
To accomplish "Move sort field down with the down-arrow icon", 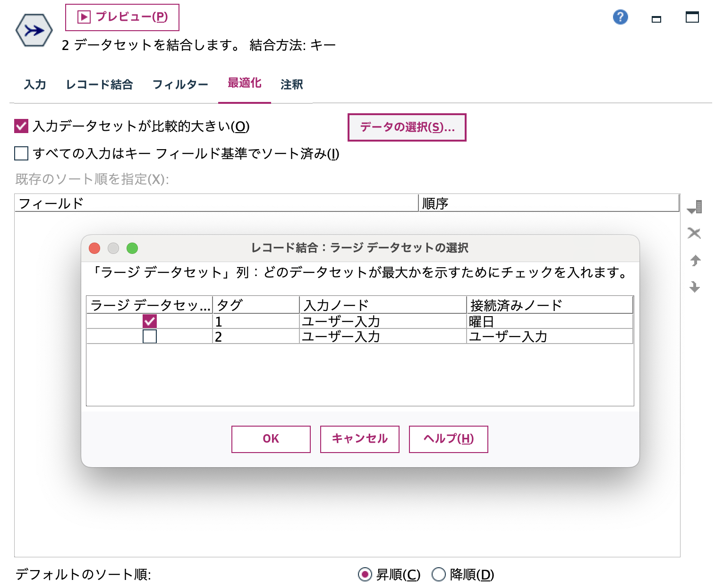I will coord(694,285).
